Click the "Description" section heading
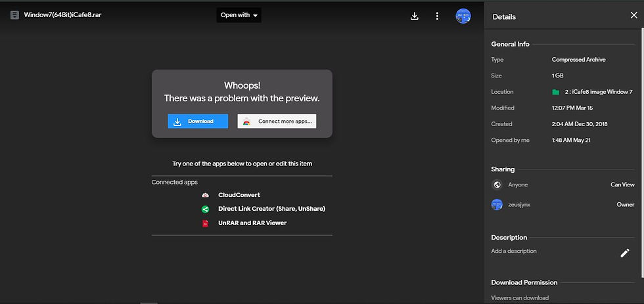The width and height of the screenshot is (644, 304). click(509, 238)
